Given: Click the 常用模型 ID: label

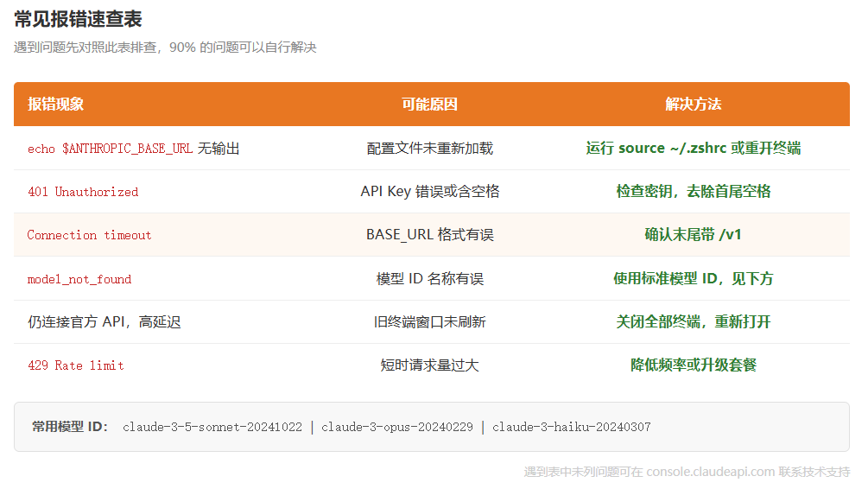Looking at the screenshot, I should coord(70,427).
